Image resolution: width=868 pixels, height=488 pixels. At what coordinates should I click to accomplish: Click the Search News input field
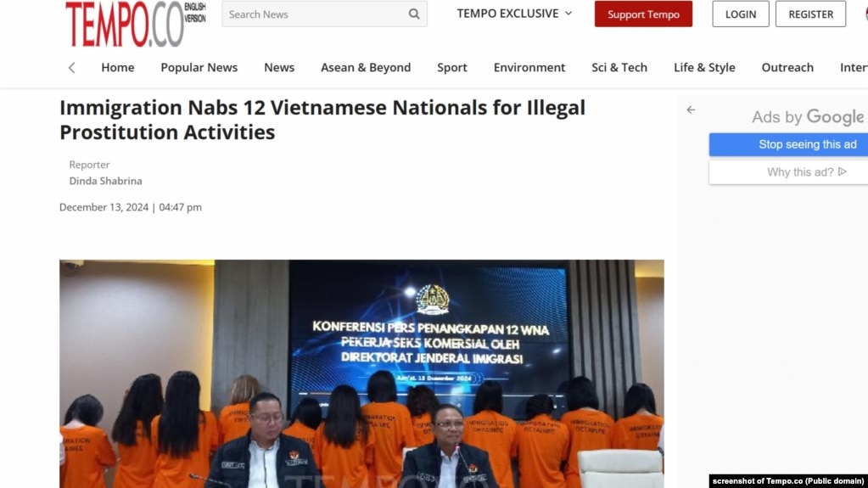click(316, 14)
